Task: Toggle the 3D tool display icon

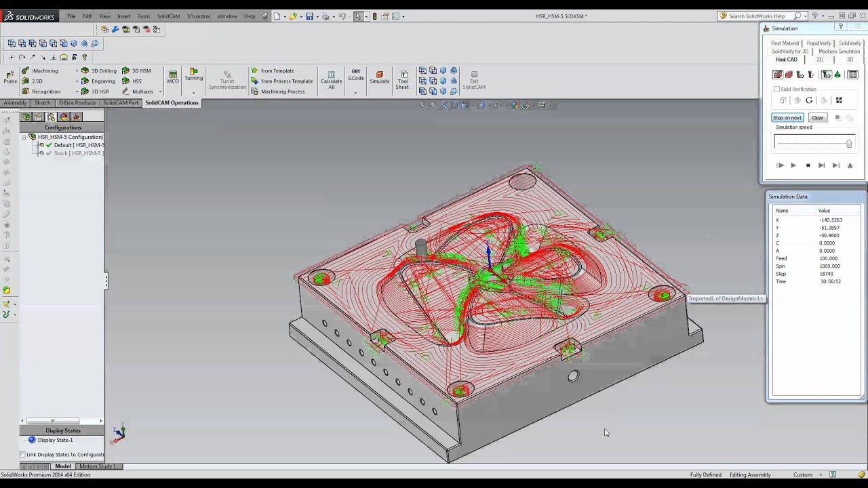Action: point(827,75)
